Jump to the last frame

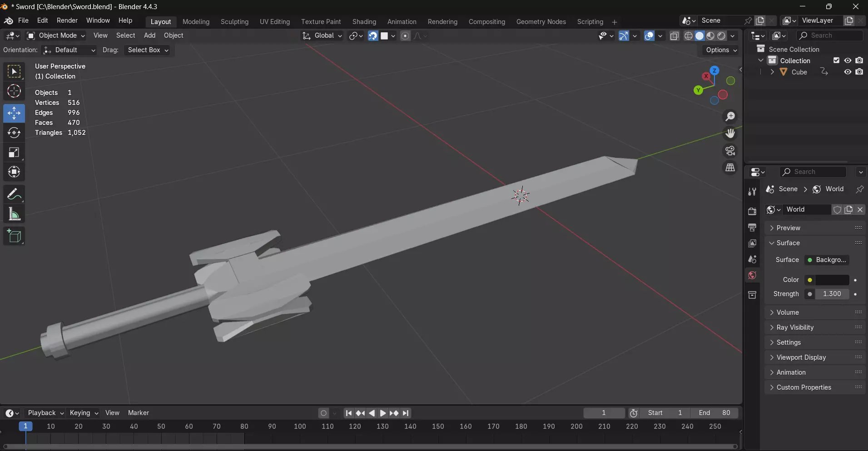tap(406, 413)
